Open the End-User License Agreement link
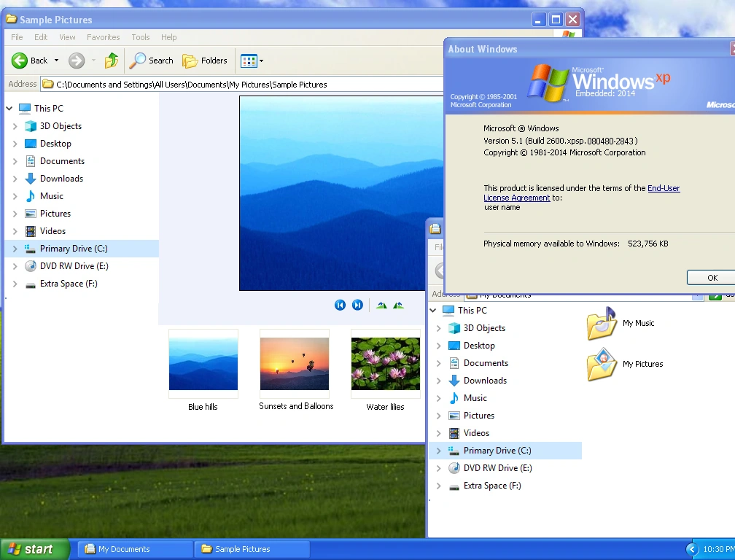 (582, 193)
